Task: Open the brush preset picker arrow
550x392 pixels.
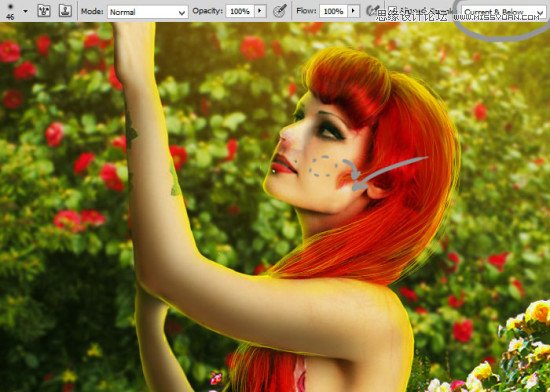Action: pos(25,11)
